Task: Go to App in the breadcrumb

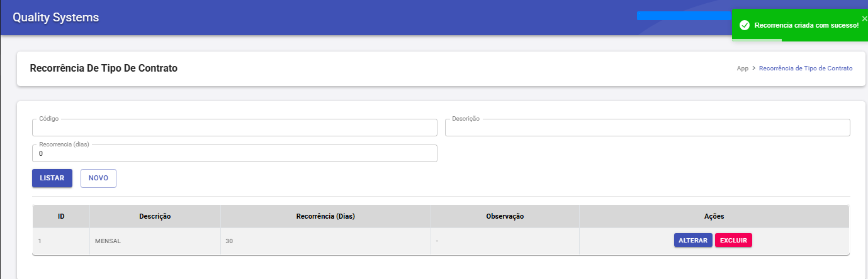Action: click(x=742, y=68)
